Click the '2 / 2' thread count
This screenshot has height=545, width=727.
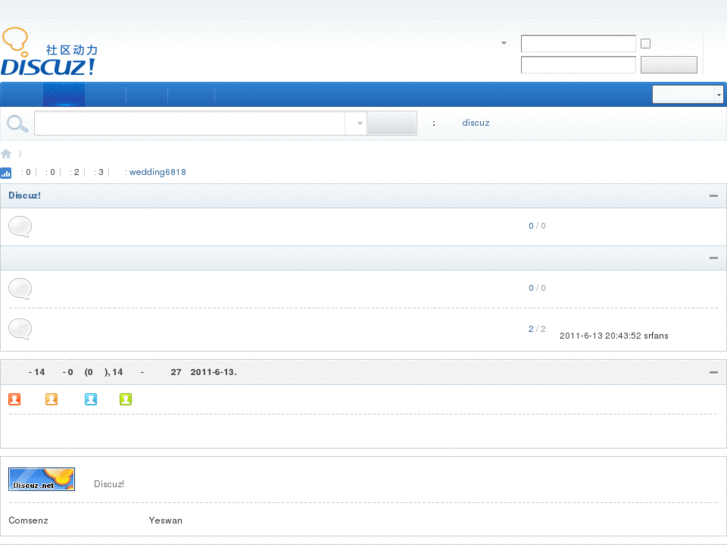[x=537, y=329]
